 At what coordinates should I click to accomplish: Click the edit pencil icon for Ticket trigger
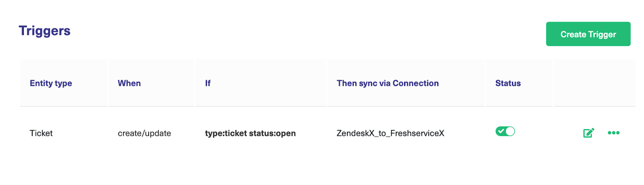click(588, 133)
